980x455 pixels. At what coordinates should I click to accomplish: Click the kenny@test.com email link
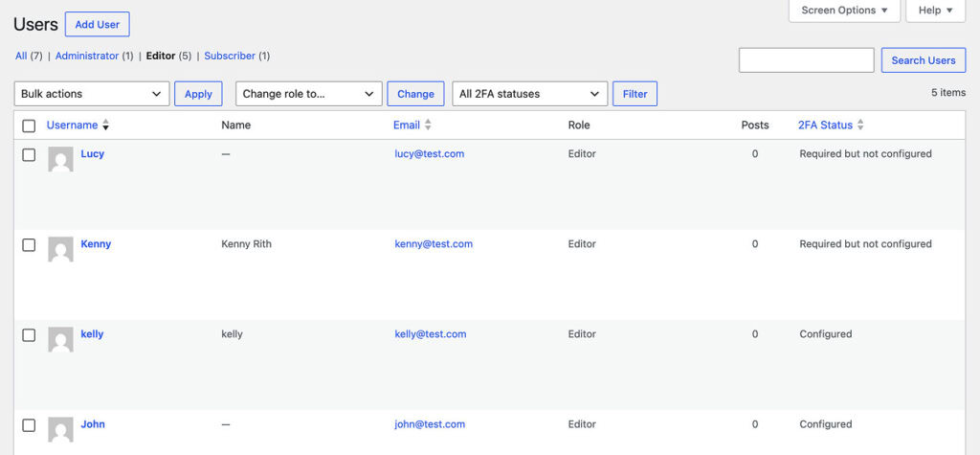(434, 243)
